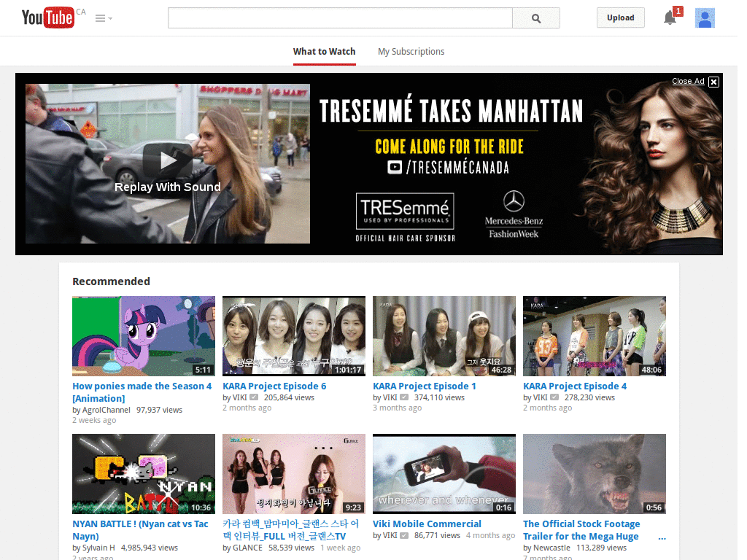The width and height of the screenshot is (747, 560).
Task: Click VIKI channel under Episode 6
Action: pos(239,397)
